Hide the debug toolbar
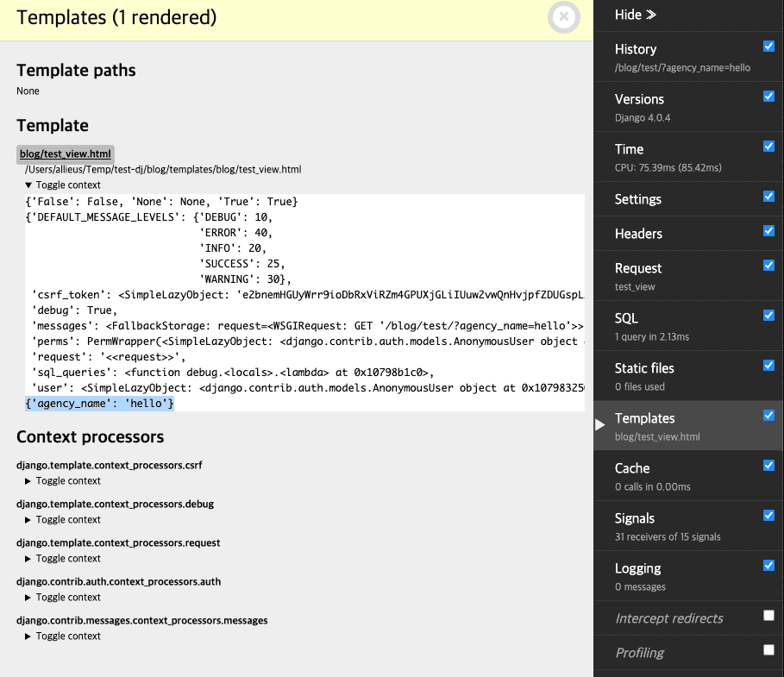The image size is (784, 677). (636, 15)
